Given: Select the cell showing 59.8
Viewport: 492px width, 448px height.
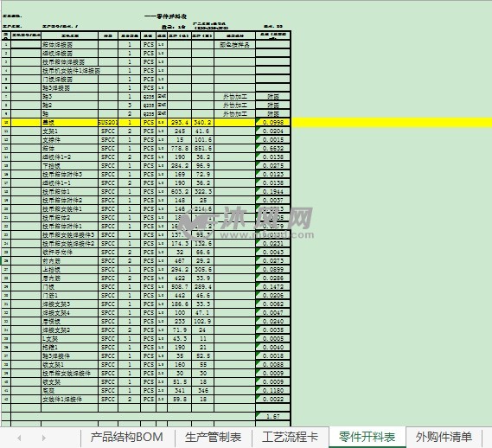Looking at the screenshot, I should pos(180,399).
